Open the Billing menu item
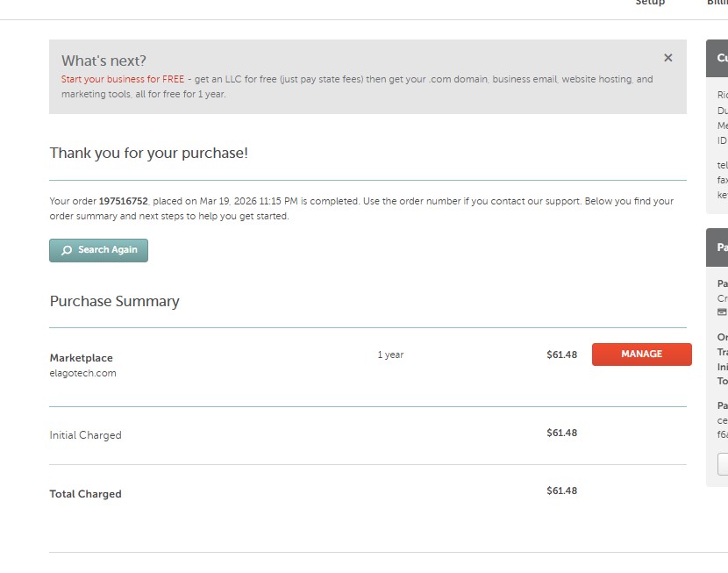The width and height of the screenshot is (728, 573). point(717,4)
